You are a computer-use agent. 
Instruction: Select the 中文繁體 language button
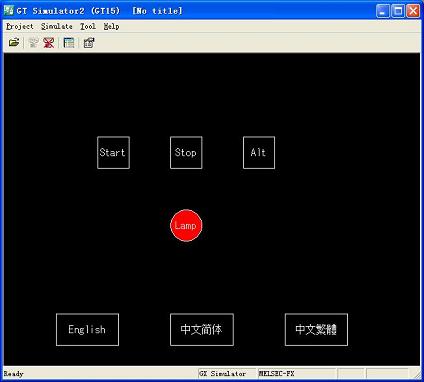click(x=316, y=330)
